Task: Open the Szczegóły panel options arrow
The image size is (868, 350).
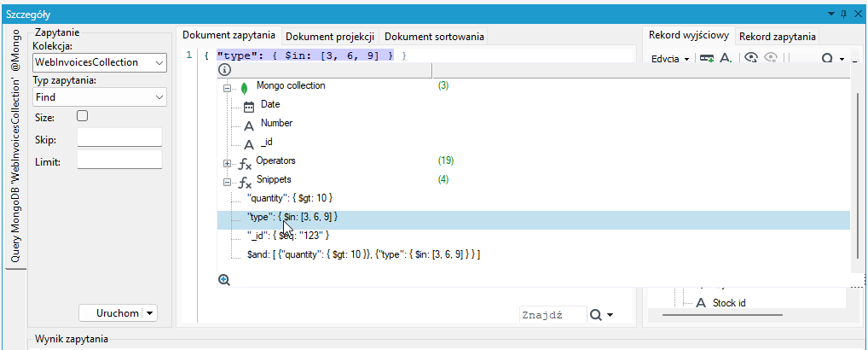Action: 830,13
